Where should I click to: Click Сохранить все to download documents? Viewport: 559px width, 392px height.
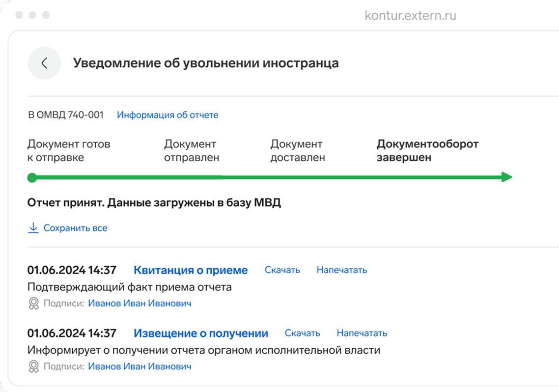point(76,227)
